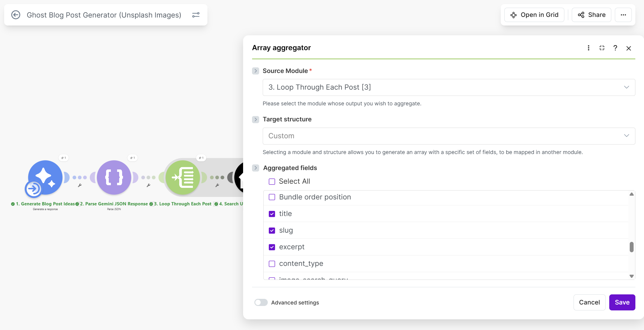This screenshot has width=644, height=330.
Task: Uncheck the title field checkbox
Action: tap(272, 214)
